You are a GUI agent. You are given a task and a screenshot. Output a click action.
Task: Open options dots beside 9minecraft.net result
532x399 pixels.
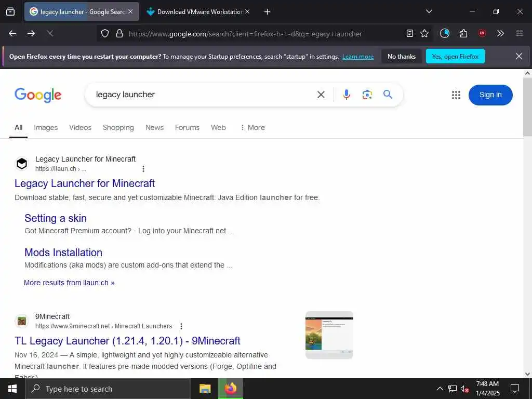(x=181, y=326)
